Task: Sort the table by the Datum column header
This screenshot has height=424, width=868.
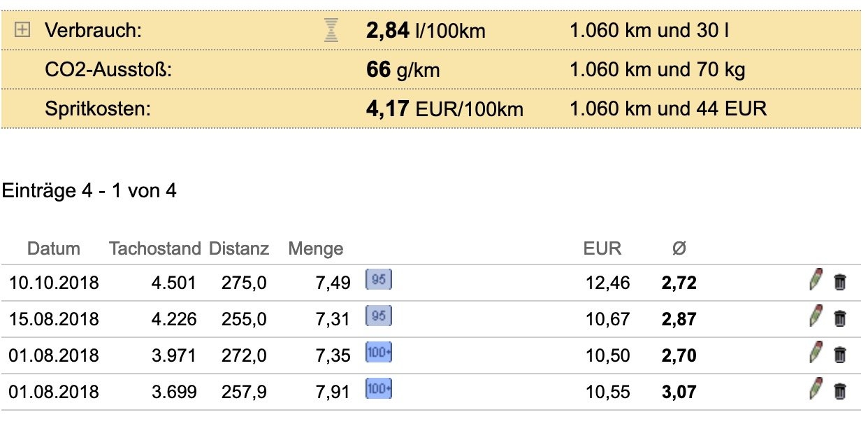Action: pyautogui.click(x=54, y=248)
